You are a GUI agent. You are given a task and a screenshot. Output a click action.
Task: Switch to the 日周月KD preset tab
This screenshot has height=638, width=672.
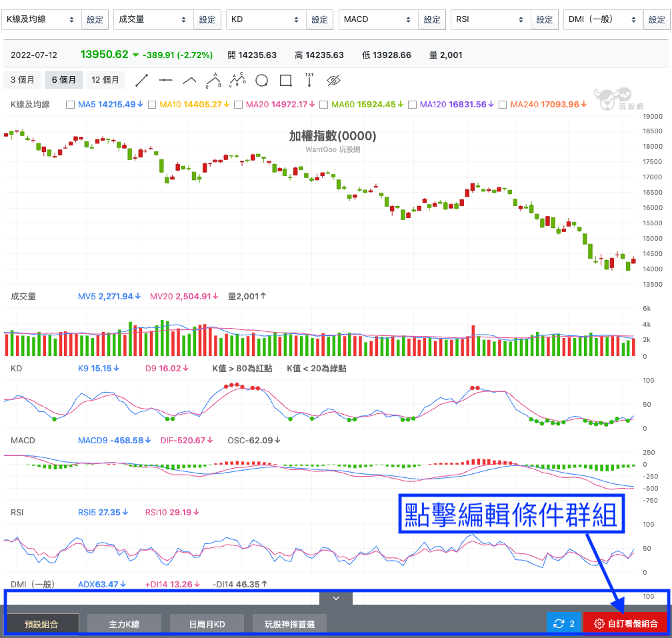point(207,624)
